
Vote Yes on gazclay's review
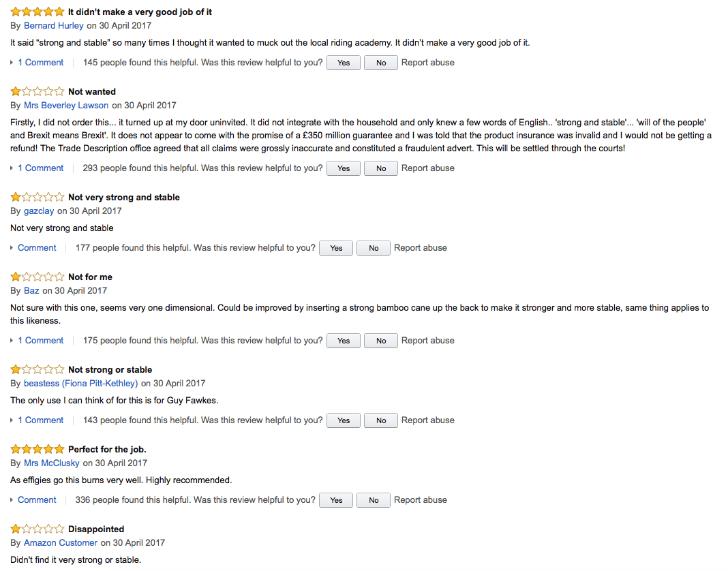coord(336,248)
